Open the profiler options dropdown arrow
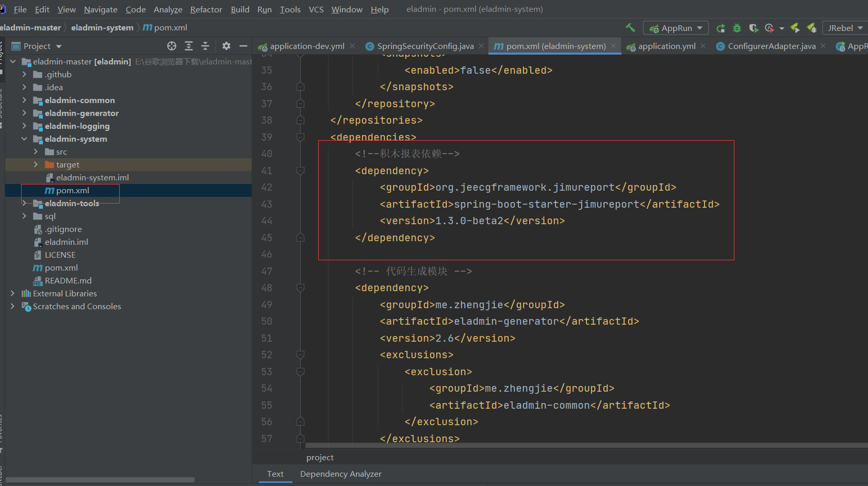 [782, 28]
